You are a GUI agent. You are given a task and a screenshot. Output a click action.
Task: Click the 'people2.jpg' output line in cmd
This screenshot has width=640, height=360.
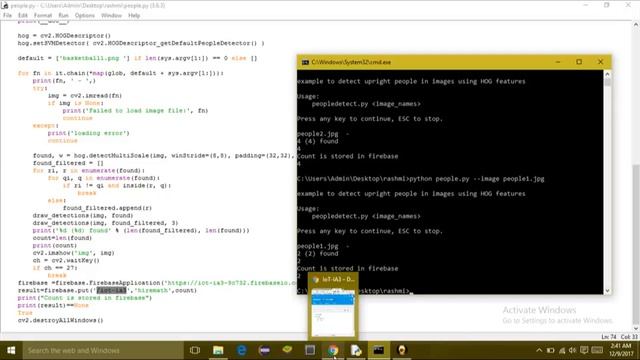click(323, 134)
